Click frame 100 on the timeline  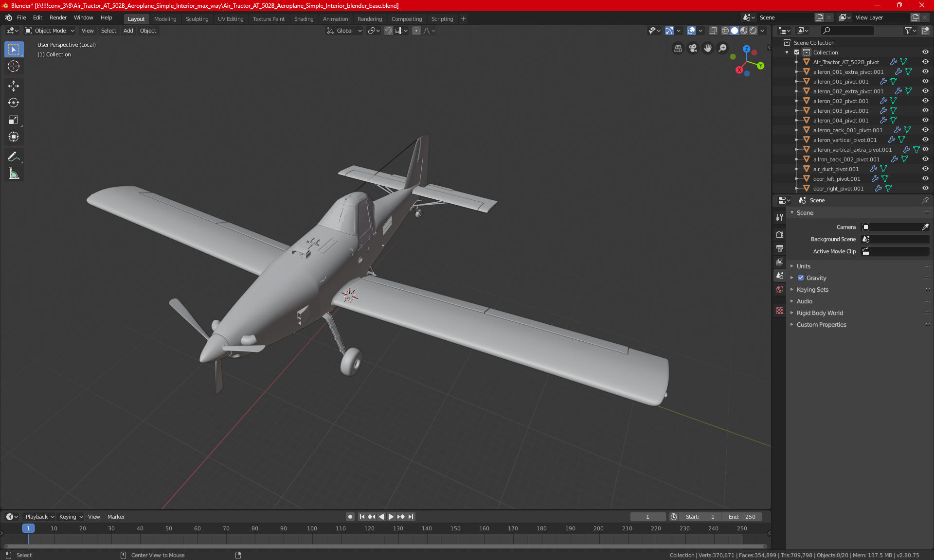coord(312,528)
